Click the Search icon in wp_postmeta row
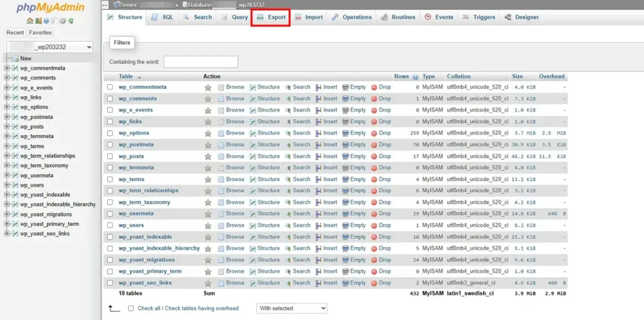 coord(288,145)
